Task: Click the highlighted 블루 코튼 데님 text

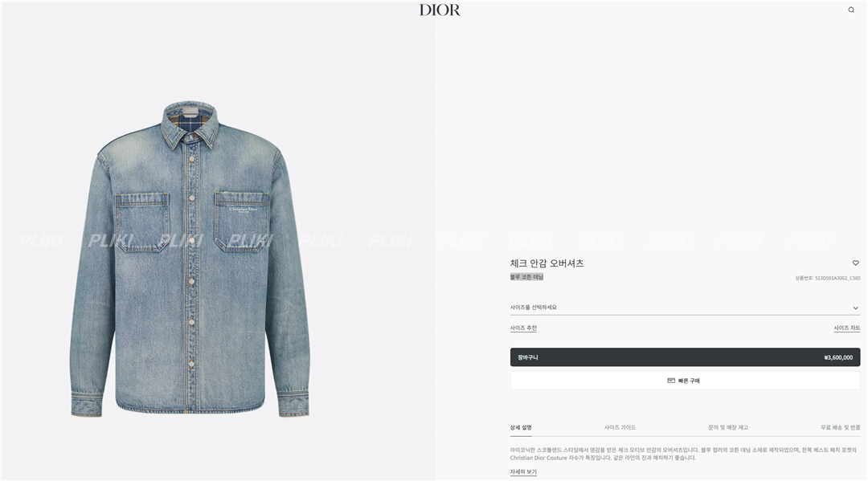Action: point(526,276)
